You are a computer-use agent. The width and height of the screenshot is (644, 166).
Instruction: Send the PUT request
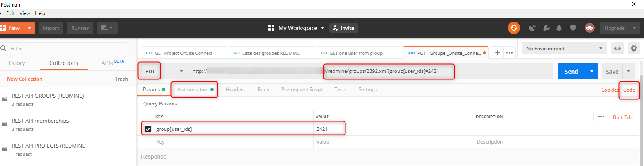point(571,71)
